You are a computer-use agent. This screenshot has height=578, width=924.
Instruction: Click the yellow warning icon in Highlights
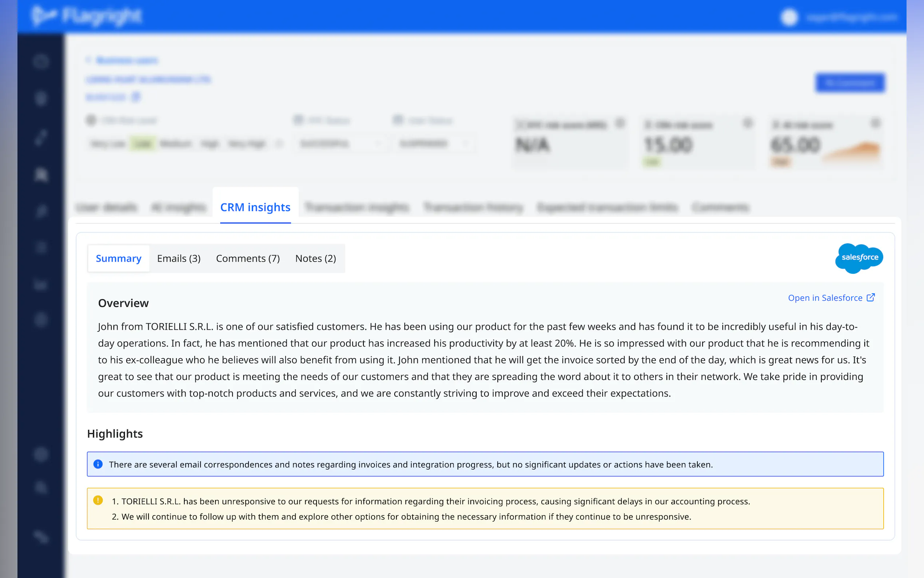pyautogui.click(x=98, y=500)
